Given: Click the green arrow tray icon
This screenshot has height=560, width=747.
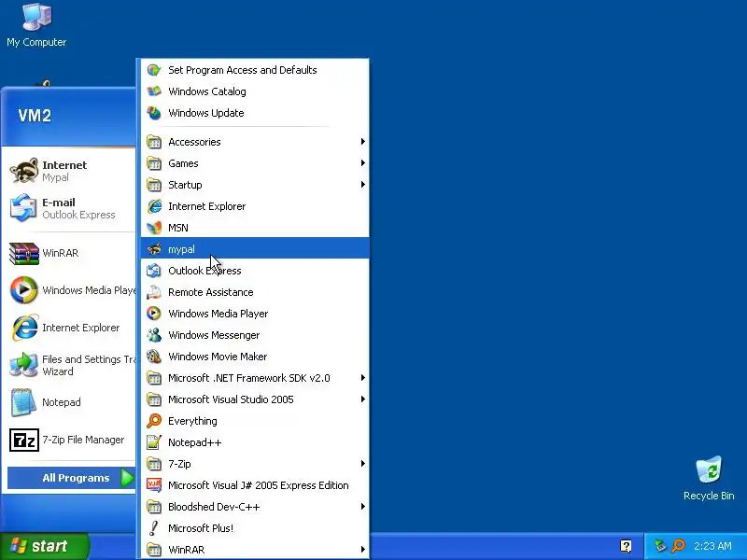Looking at the screenshot, I should 660,546.
